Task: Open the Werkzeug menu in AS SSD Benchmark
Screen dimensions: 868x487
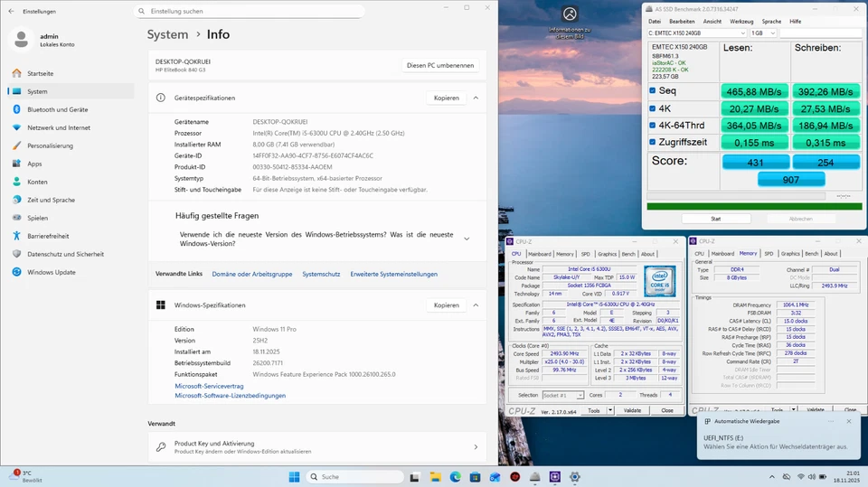Action: click(x=741, y=21)
